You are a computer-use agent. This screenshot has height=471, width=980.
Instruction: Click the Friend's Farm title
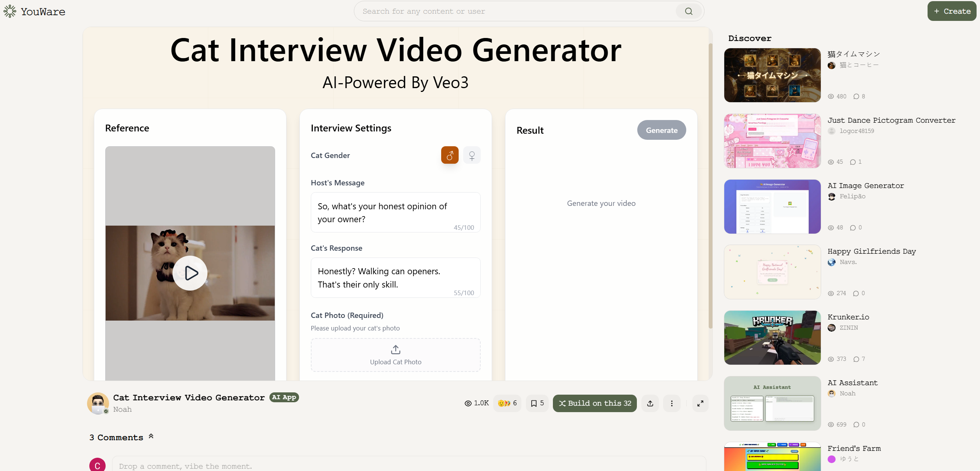point(854,448)
